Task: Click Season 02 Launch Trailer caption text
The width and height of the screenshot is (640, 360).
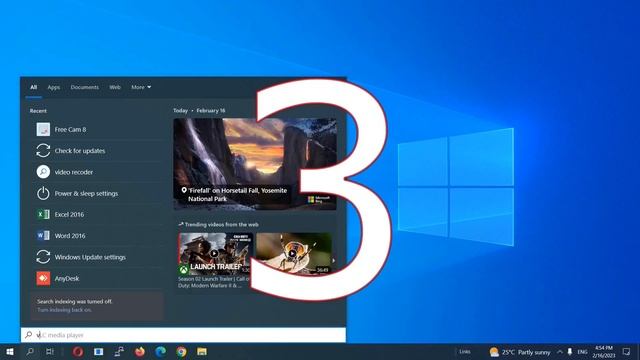Action: point(214,282)
